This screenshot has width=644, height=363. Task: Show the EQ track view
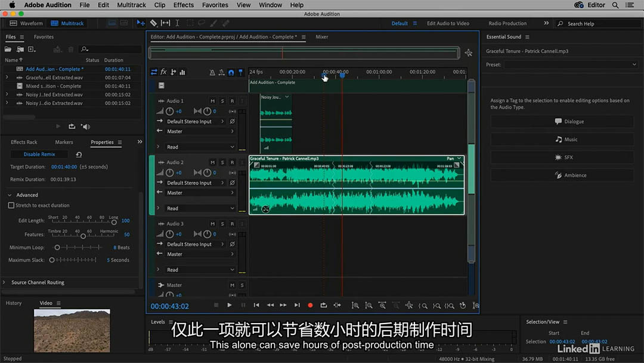182,72
